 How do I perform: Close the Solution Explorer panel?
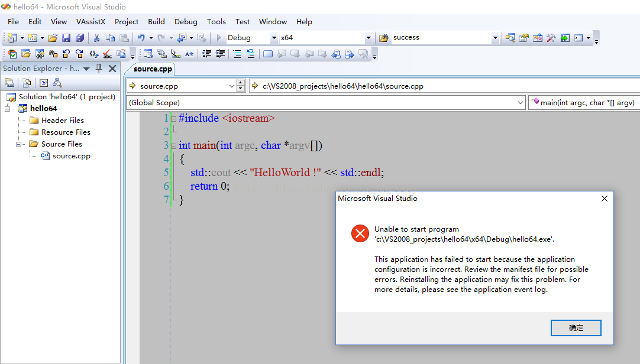[x=112, y=69]
